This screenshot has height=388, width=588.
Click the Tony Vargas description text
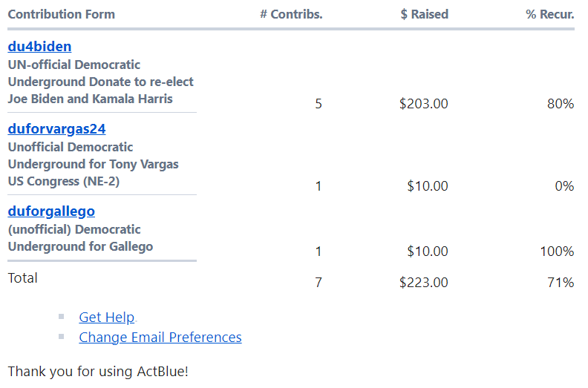(94, 164)
